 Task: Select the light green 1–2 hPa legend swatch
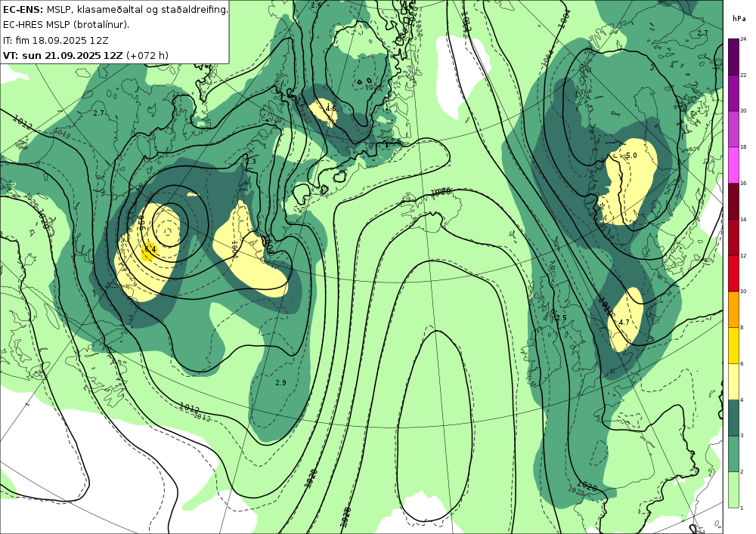point(733,489)
